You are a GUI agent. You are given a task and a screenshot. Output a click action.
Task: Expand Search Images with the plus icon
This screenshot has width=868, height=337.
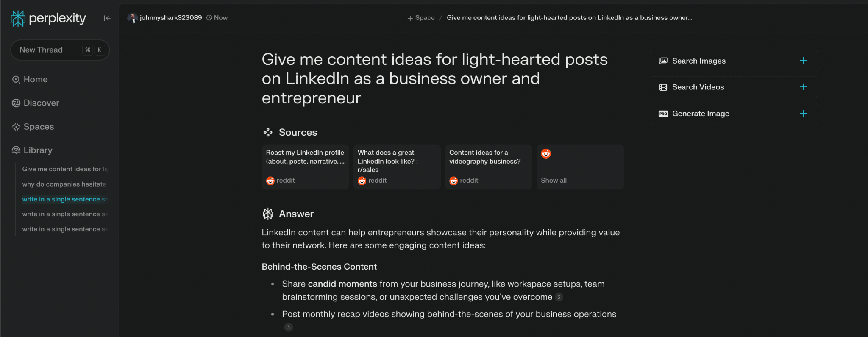point(803,61)
